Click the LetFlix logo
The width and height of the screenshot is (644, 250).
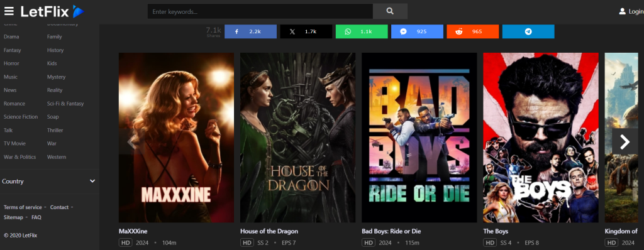click(x=52, y=11)
